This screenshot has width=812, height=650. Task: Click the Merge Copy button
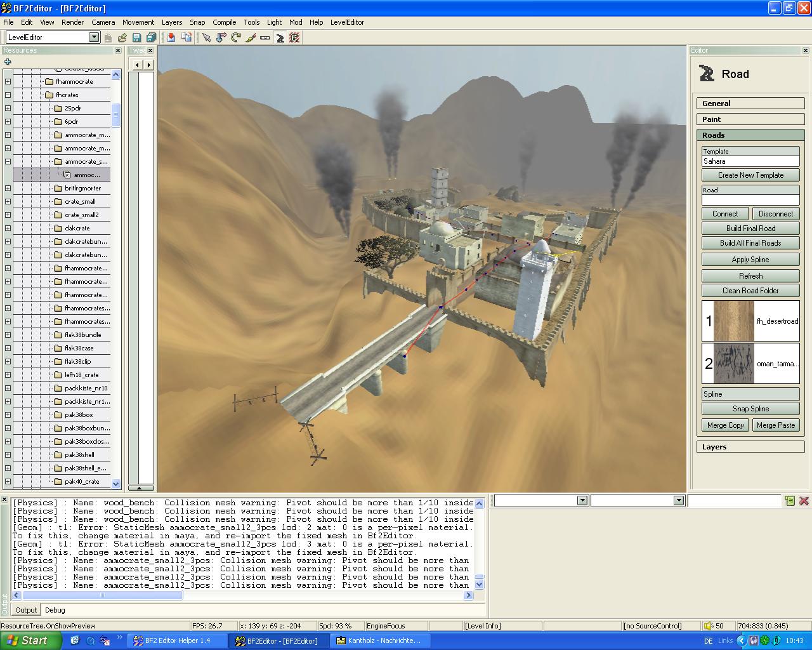point(726,425)
